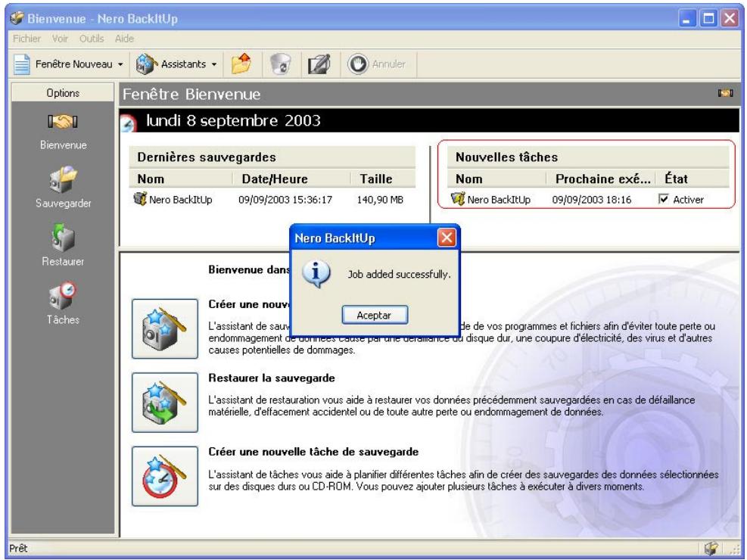Click the Nero BackItUp icon in Dernières sauvegardes
This screenshot has height=560, width=747.
pos(140,198)
